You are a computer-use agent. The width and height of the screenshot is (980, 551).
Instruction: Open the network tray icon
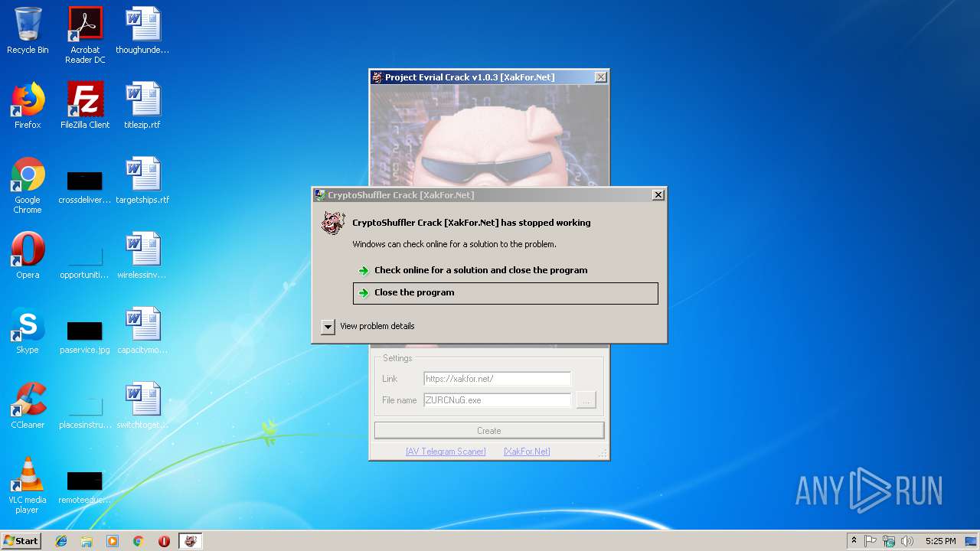click(889, 541)
